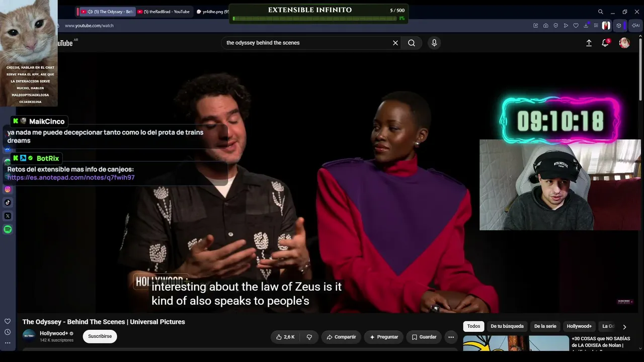This screenshot has width=644, height=362.
Task: Open the browser downloads icon
Action: 586,26
